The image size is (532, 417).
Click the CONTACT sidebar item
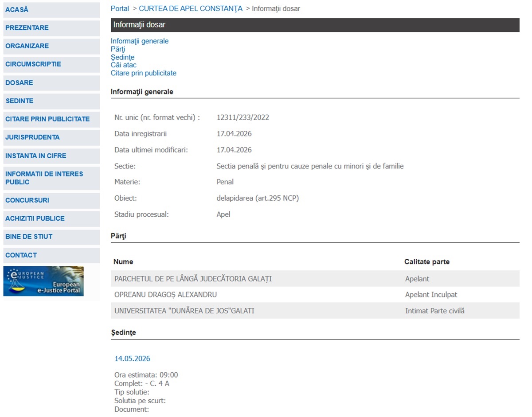[x=51, y=255]
